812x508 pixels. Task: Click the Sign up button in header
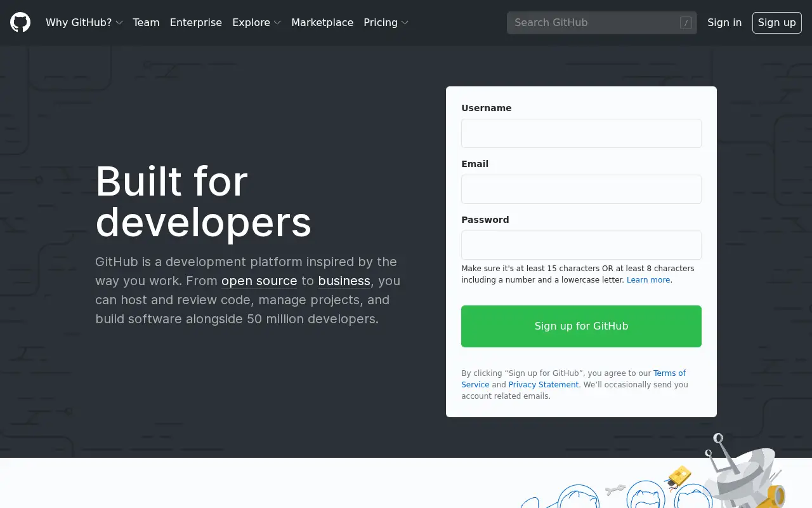coord(776,23)
